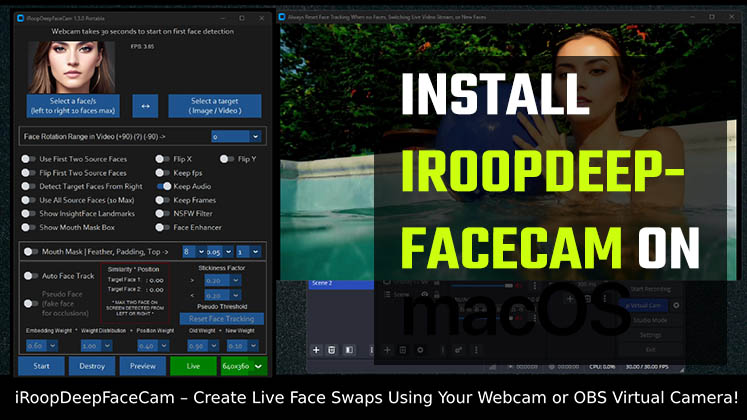The width and height of the screenshot is (747, 420).
Task: Open Mouth Mask Feather dropdown showing 8
Action: [x=194, y=251]
